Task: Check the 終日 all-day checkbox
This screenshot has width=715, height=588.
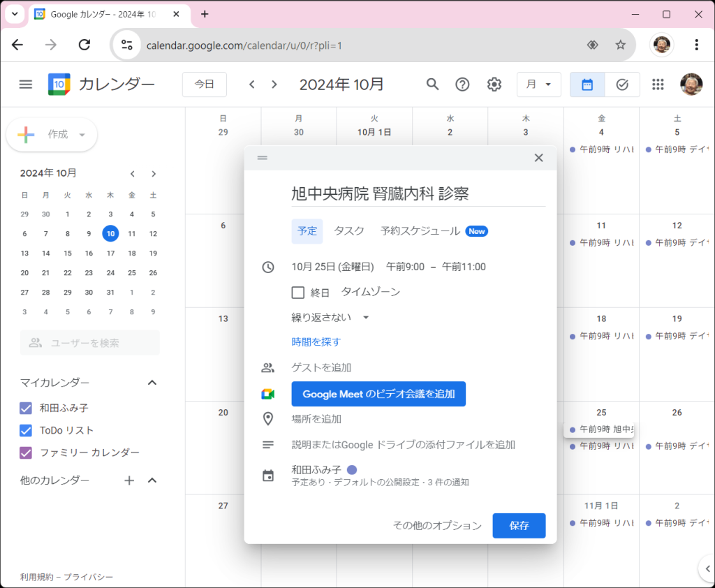Action: point(298,293)
